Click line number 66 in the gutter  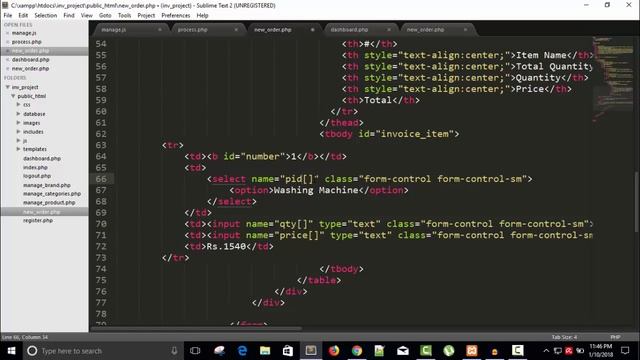coord(101,179)
